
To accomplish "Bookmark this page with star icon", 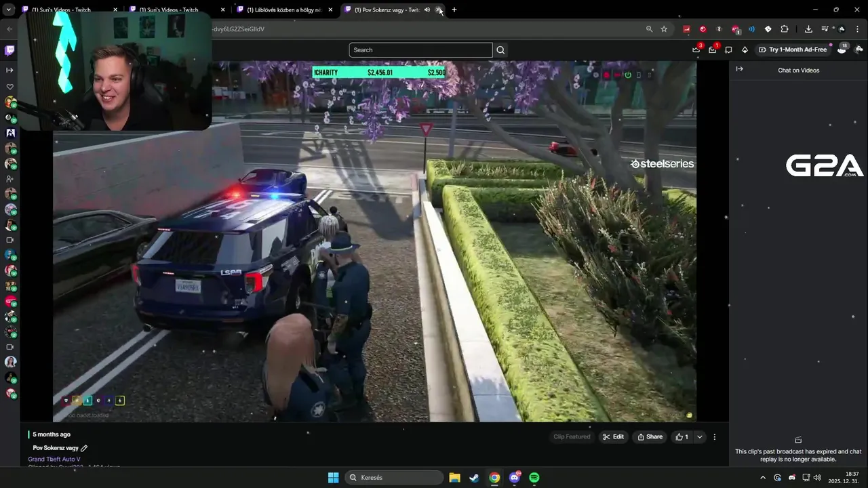I will click(664, 29).
